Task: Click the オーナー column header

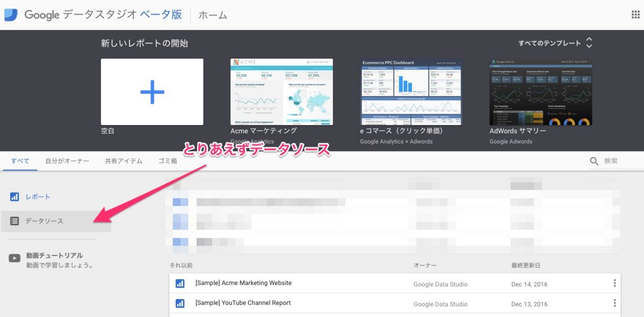Action: point(425,266)
